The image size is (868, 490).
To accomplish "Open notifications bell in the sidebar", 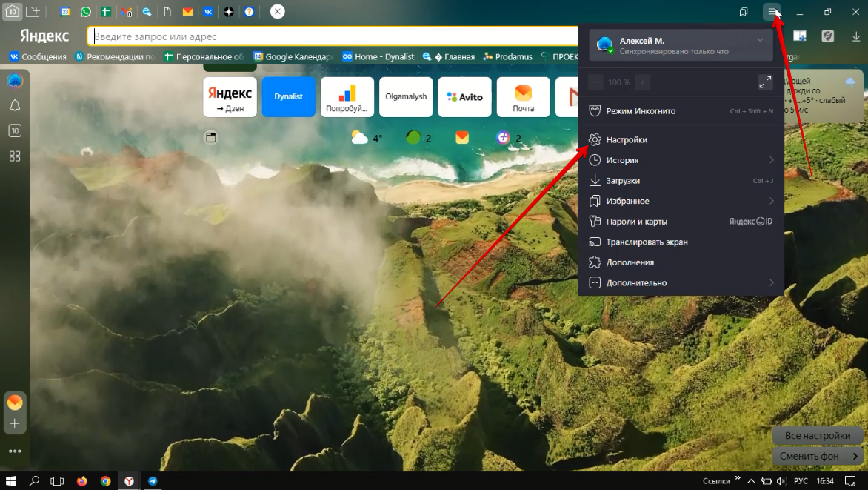I will pos(15,105).
